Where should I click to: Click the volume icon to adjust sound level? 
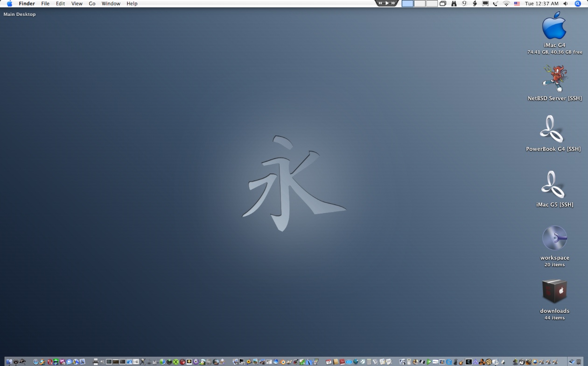pyautogui.click(x=566, y=3)
